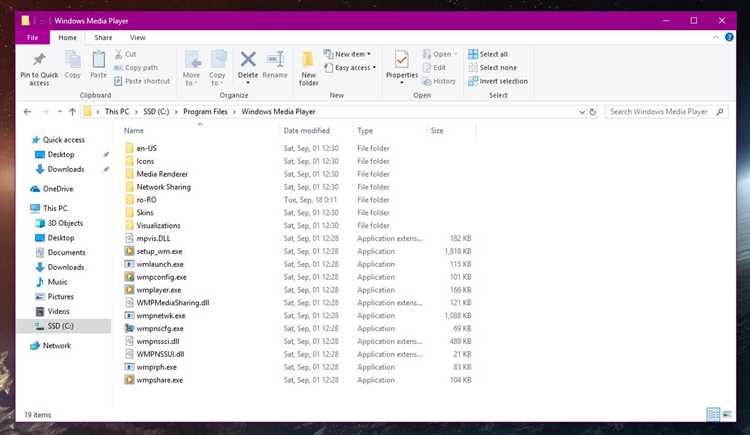Click the Paste clipboard icon

coord(99,60)
